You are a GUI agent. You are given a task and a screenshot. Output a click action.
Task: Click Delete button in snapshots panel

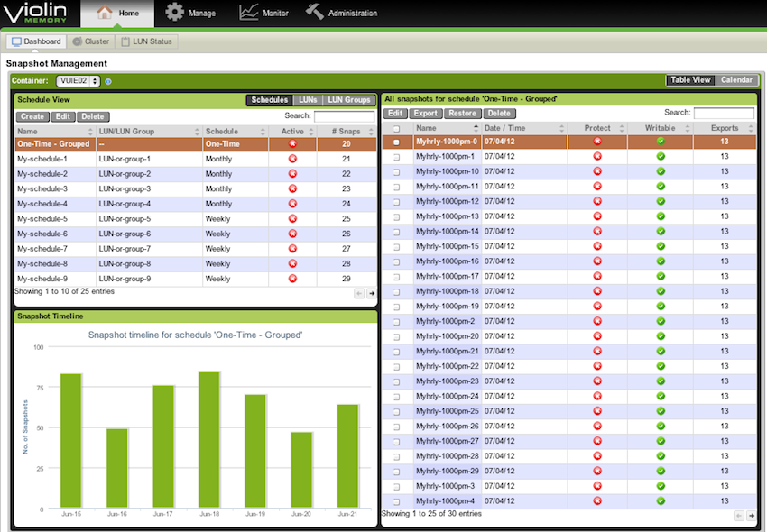(499, 113)
